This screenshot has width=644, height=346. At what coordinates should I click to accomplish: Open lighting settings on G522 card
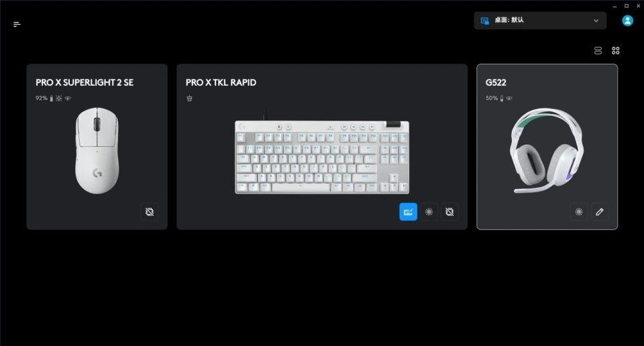579,212
